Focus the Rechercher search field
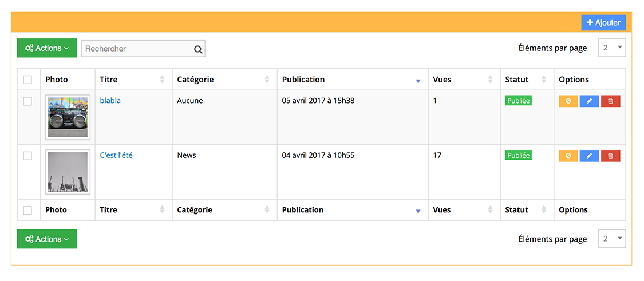 coord(137,49)
